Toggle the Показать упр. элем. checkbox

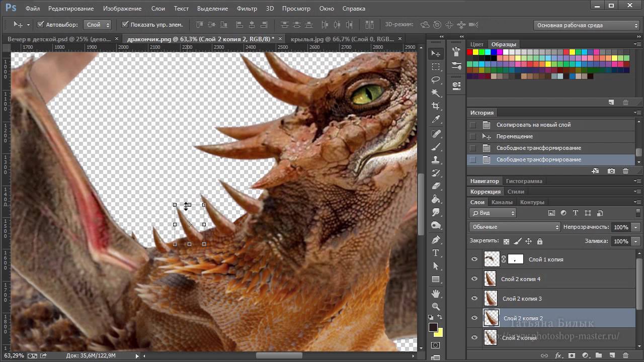pos(125,24)
